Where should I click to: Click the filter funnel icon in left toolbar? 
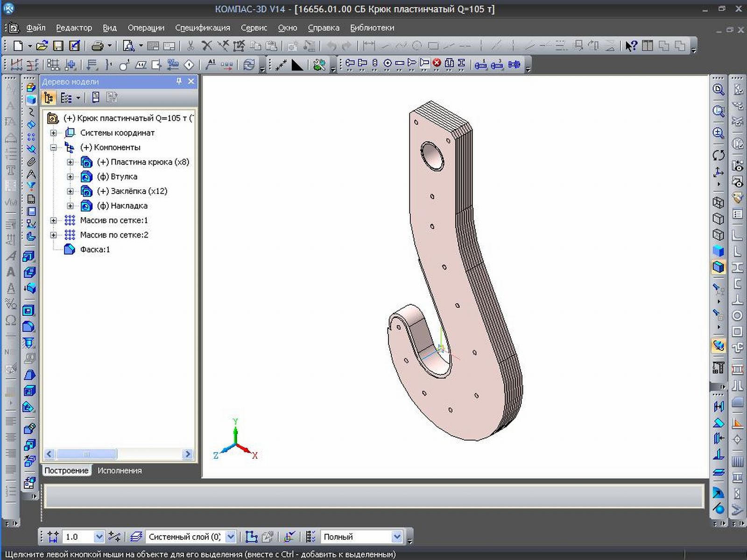31,186
